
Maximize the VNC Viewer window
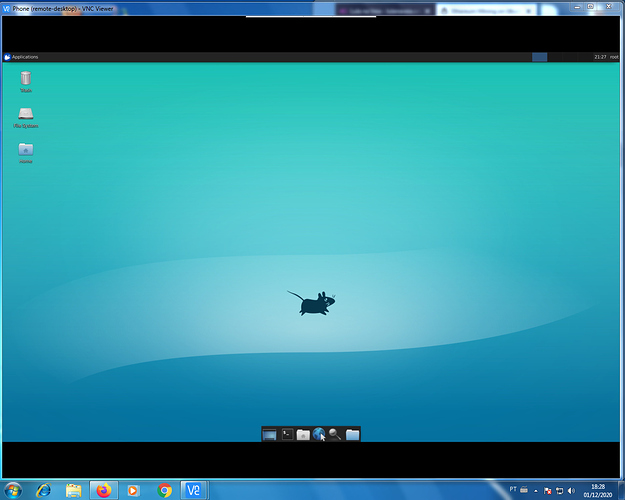tap(591, 7)
